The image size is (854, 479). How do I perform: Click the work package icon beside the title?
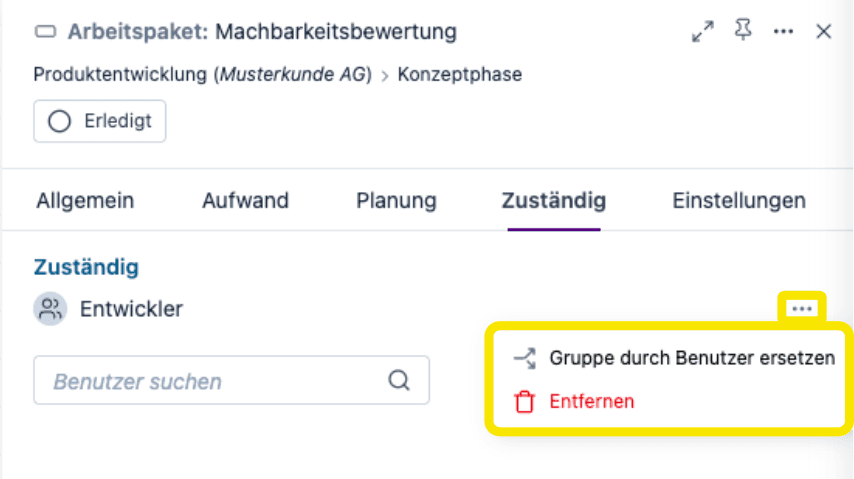tap(45, 32)
